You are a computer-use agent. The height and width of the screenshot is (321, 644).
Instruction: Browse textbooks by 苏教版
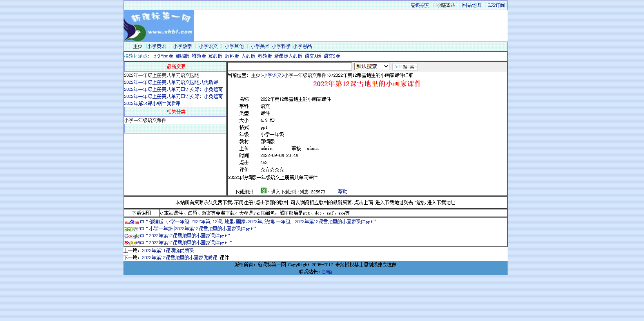[x=265, y=56]
